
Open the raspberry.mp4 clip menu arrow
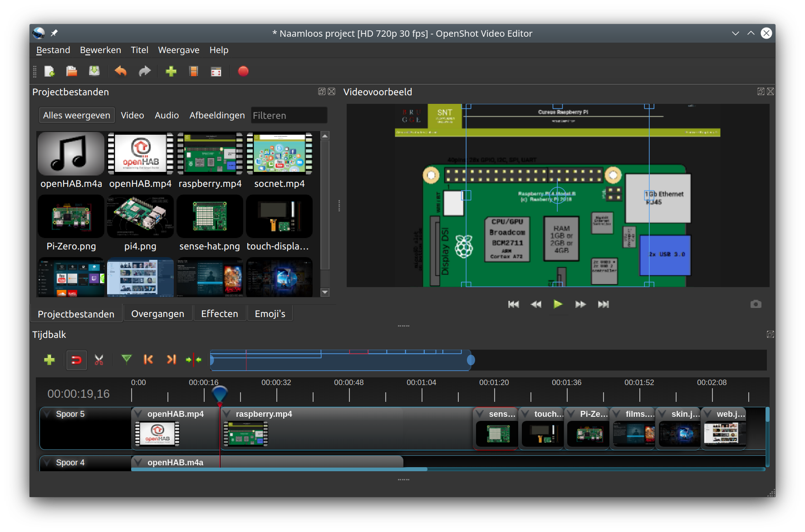(227, 414)
